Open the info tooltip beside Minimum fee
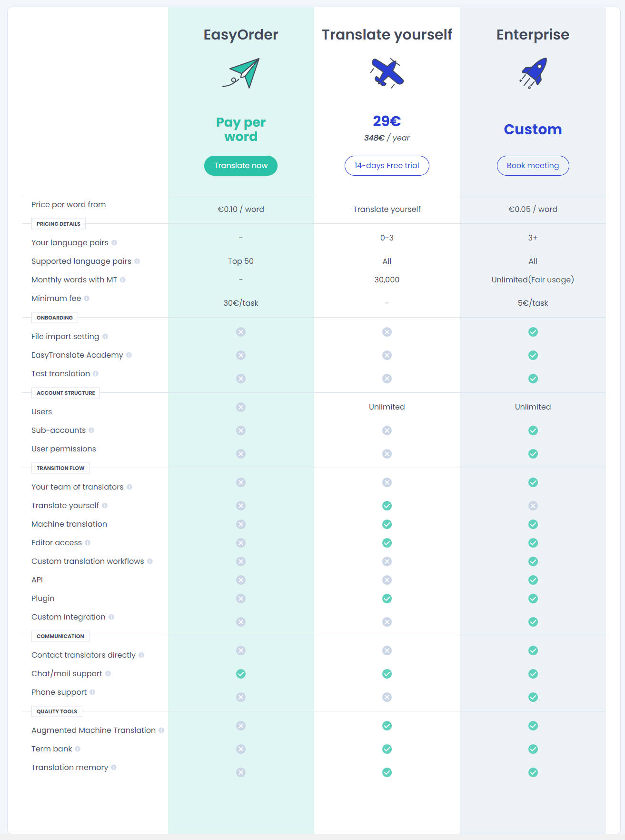Viewport: 625px width, 840px height. pyautogui.click(x=87, y=298)
